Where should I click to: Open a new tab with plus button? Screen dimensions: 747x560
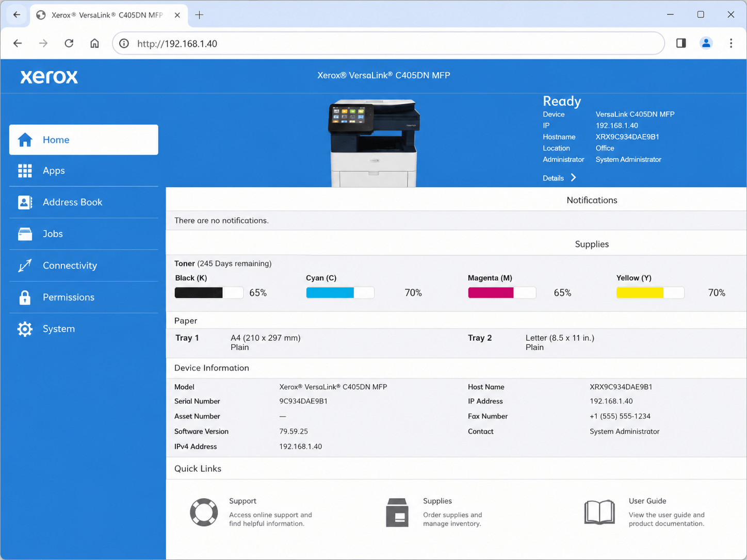[x=199, y=15]
